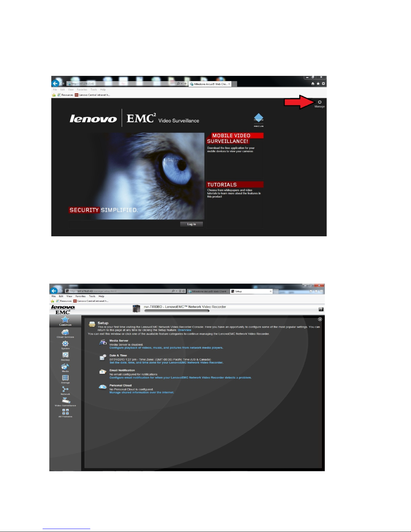Open the Mobile Video Surveillance banner
The height and width of the screenshot is (532, 411).
click(x=235, y=138)
